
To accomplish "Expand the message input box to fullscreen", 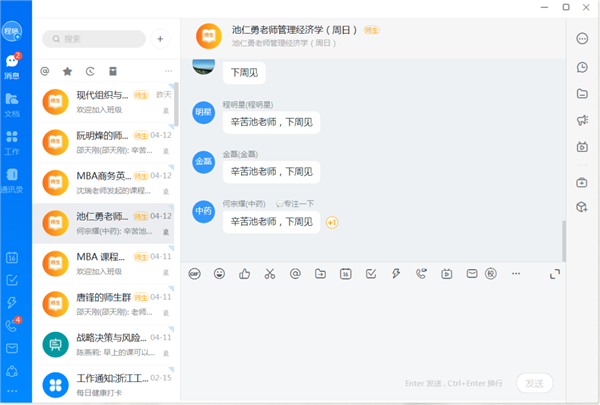I will (555, 273).
